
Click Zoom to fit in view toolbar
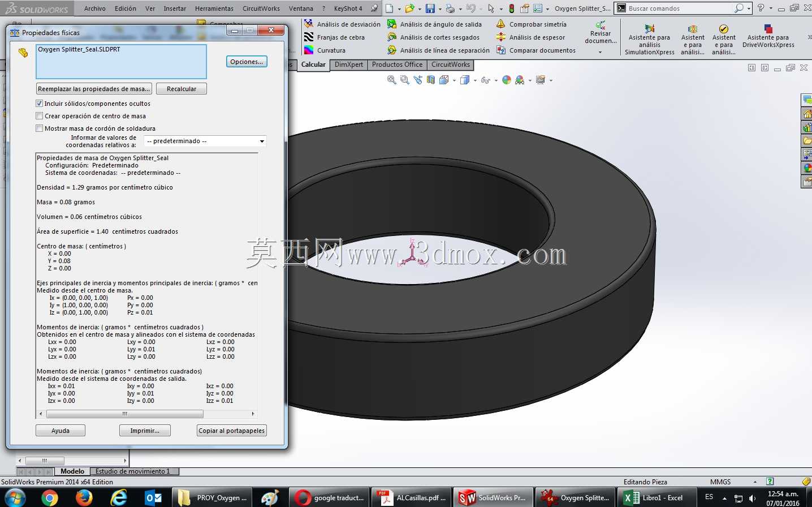pyautogui.click(x=391, y=80)
